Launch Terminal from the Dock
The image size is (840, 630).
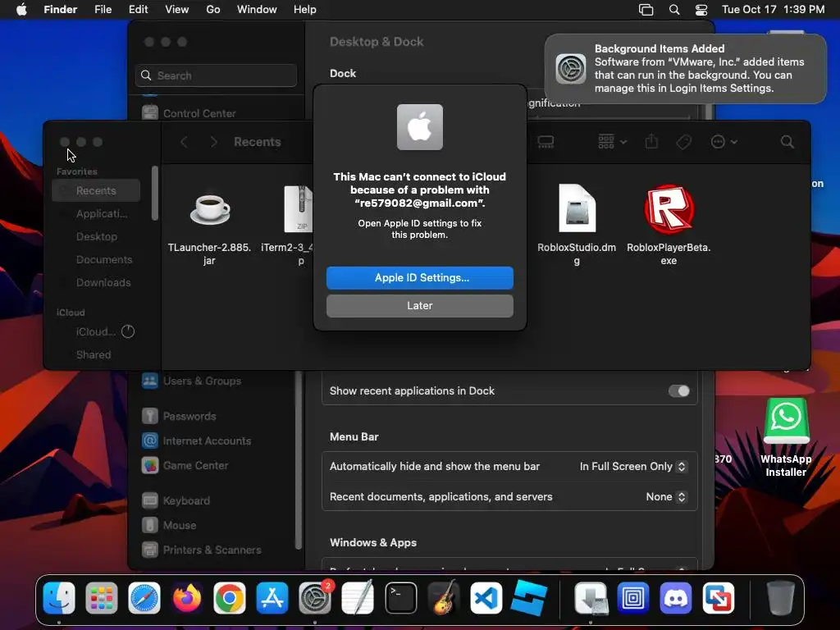pyautogui.click(x=400, y=597)
